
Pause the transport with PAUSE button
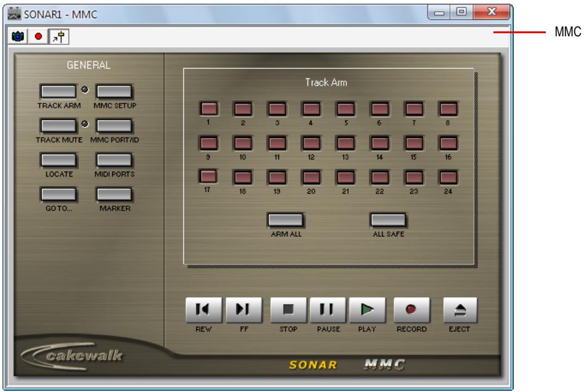pos(328,310)
